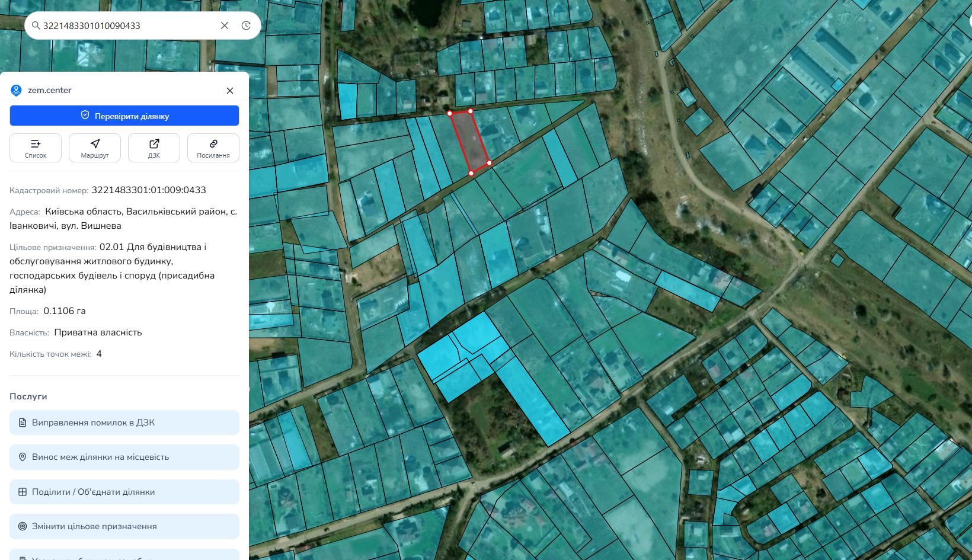Click the Послуги section heading
This screenshot has height=560, width=972.
[28, 396]
